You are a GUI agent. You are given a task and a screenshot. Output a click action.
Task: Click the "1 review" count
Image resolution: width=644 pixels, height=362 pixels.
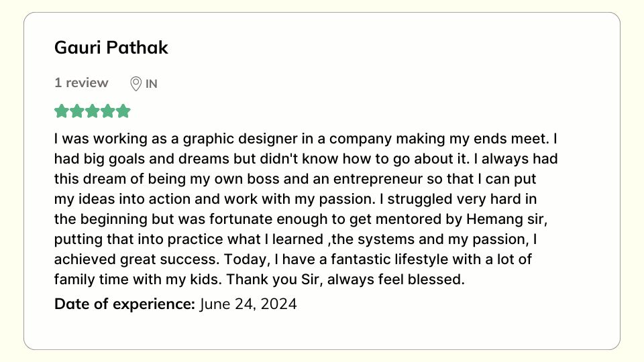(81, 83)
